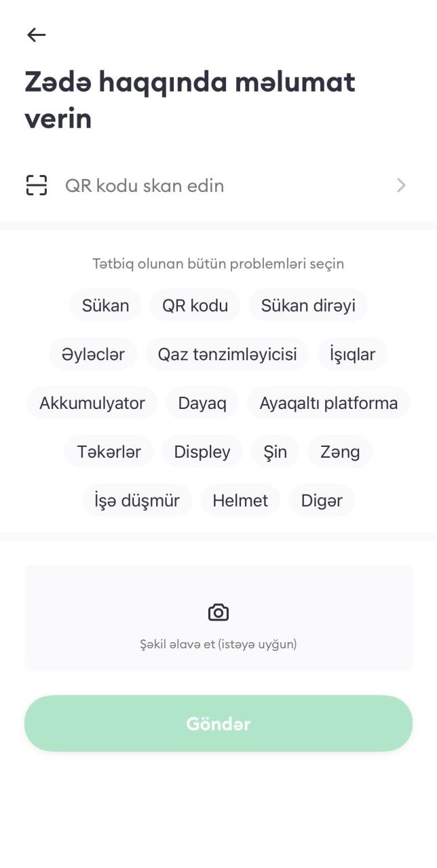The height and width of the screenshot is (868, 437).
Task: Toggle the QR kodu problem chip
Action: 195,305
